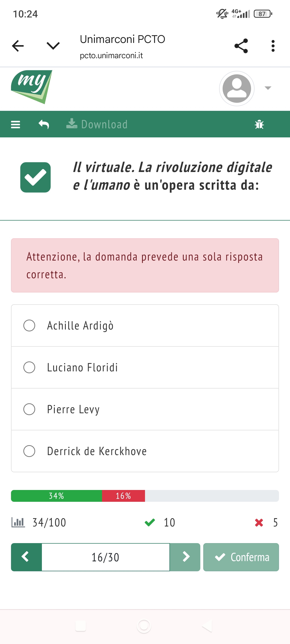Screen dimensions: 290x644
Task: Click the Download toolbar item
Action: coord(97,125)
